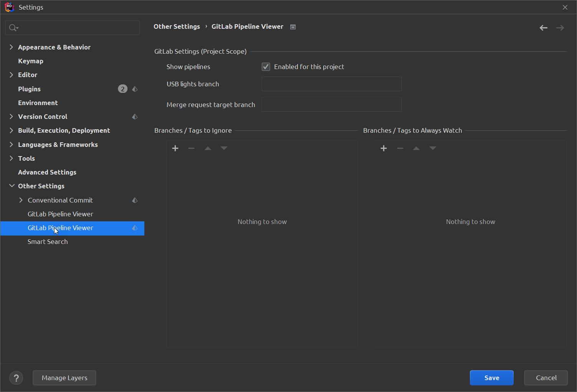Viewport: 577px width, 392px height.
Task: Click Cancel button
Action: tap(546, 378)
